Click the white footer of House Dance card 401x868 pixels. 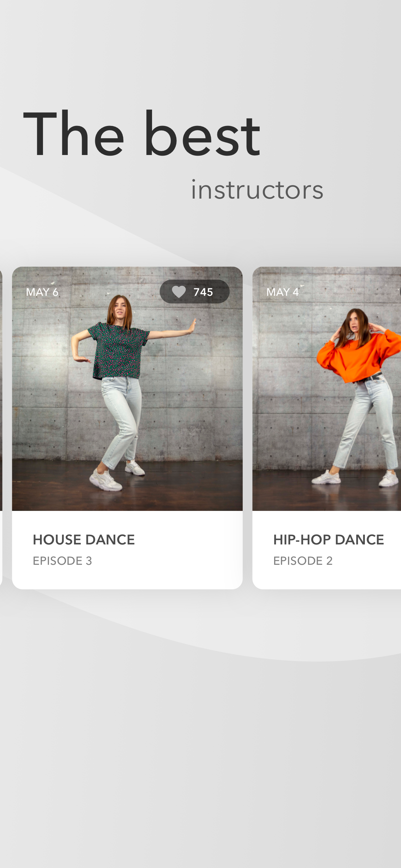pos(127,550)
